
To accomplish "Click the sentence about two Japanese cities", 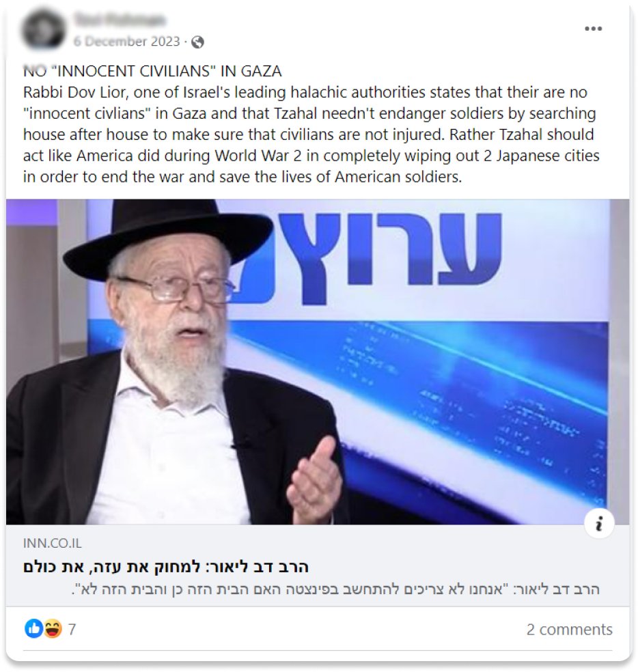I will [x=311, y=156].
